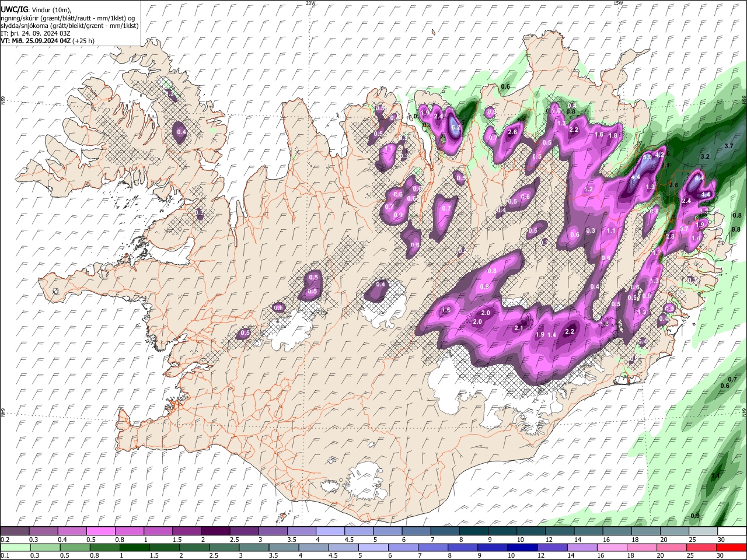
Task: Pick the darkest purple 2 swatch in snow scale
Action: click(x=215, y=531)
